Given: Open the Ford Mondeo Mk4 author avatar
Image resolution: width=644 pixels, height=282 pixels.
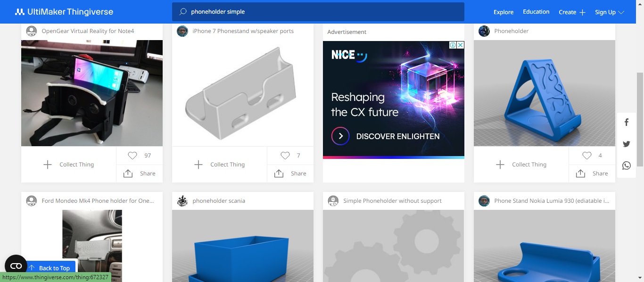Looking at the screenshot, I should click(x=32, y=201).
